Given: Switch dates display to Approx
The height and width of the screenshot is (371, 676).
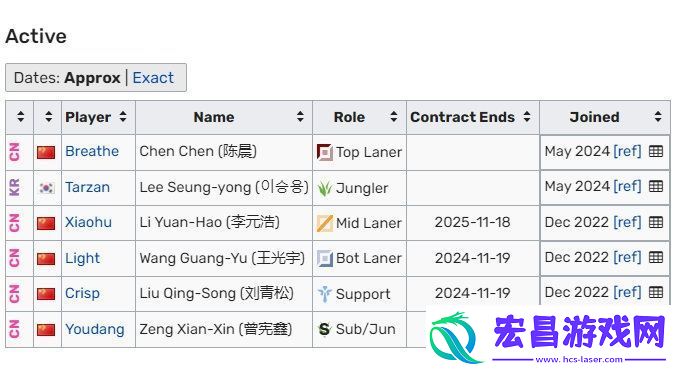Looking at the screenshot, I should [x=92, y=78].
